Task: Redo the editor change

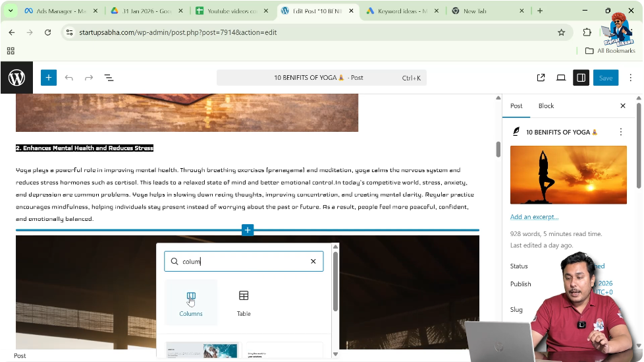Action: pyautogui.click(x=89, y=78)
